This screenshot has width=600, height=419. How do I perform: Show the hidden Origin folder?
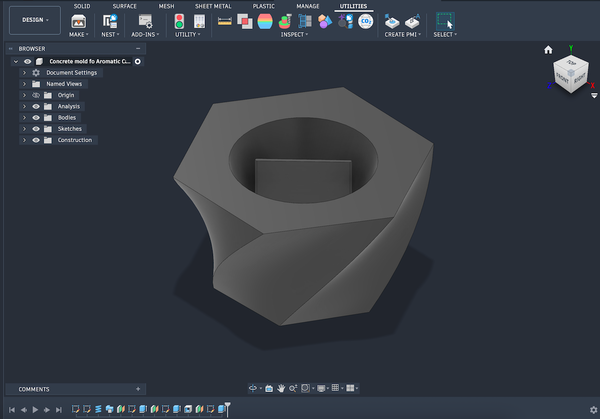click(x=36, y=95)
